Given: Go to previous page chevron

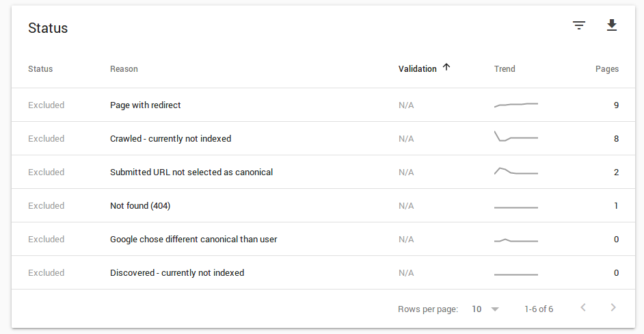Looking at the screenshot, I should 583,308.
